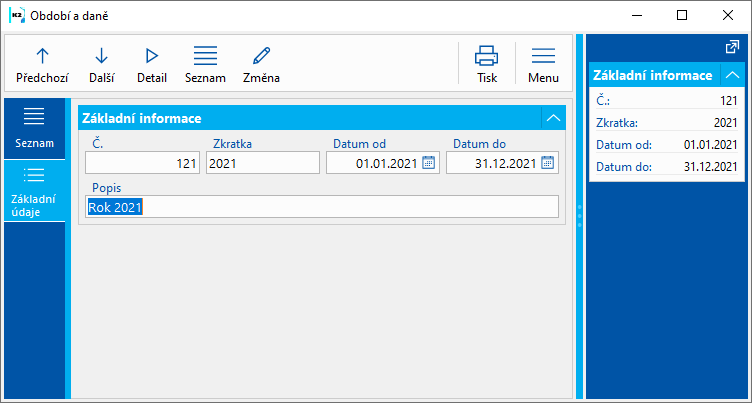Click the Datum od date field
The image size is (752, 403).
point(374,163)
